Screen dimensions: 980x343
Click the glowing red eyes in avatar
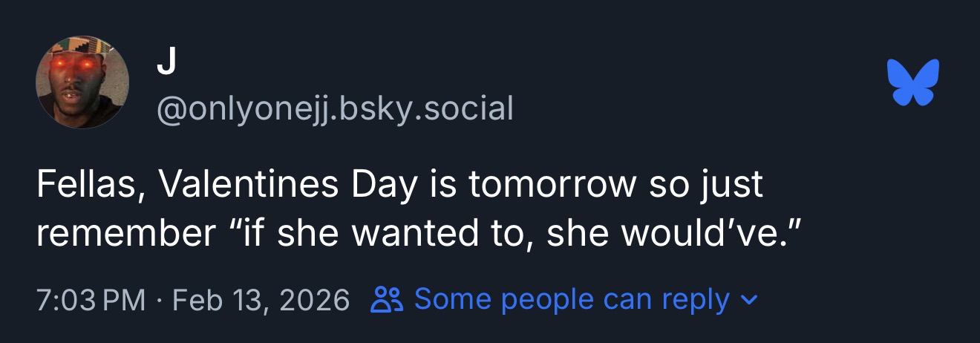click(x=77, y=66)
